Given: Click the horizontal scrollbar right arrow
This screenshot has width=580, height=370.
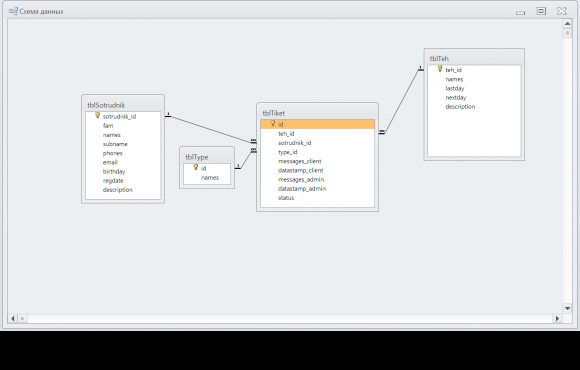Looking at the screenshot, I should [557, 318].
